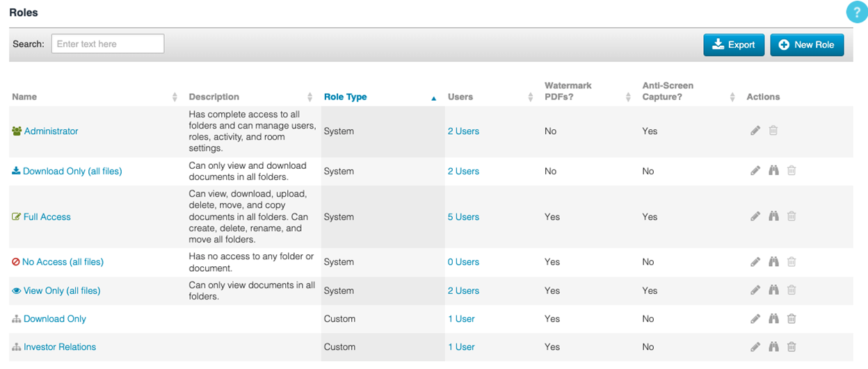This screenshot has width=868, height=369.
Task: Open Download Only (all files) role link
Action: pos(72,171)
